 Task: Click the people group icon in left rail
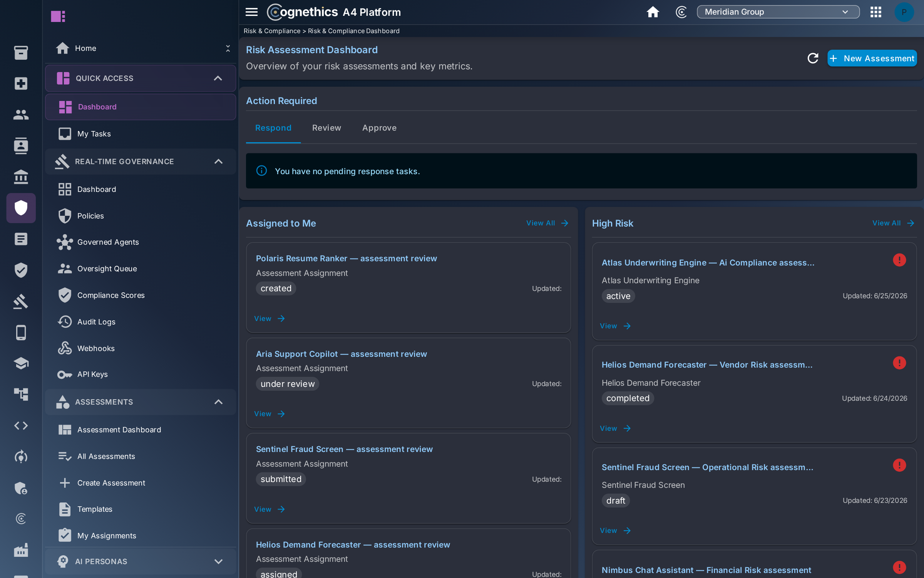coord(21,114)
